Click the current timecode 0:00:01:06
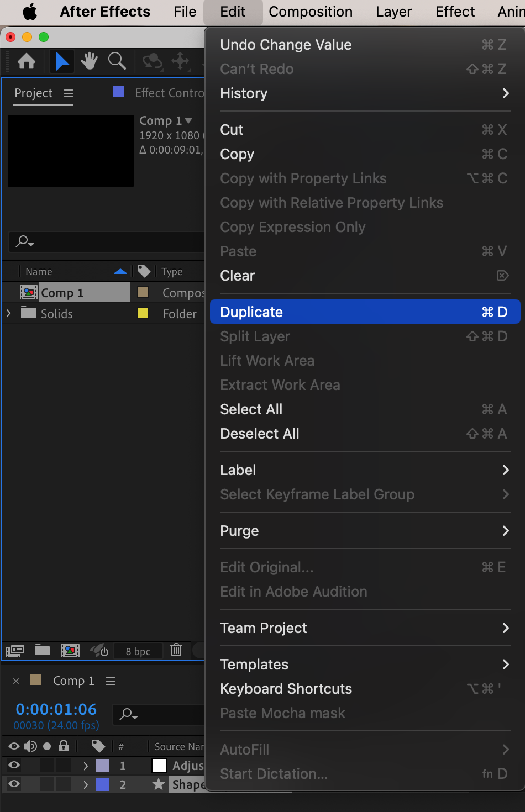Image resolution: width=525 pixels, height=812 pixels. (56, 709)
